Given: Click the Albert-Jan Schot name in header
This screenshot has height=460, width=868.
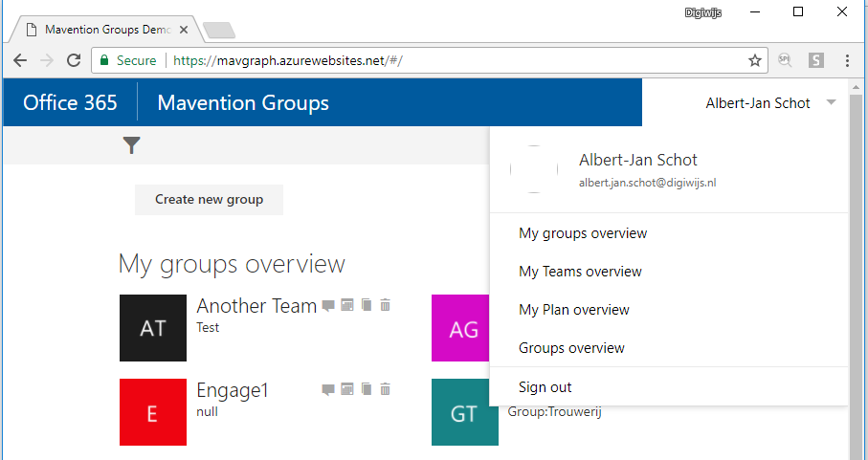Looking at the screenshot, I should 758,103.
